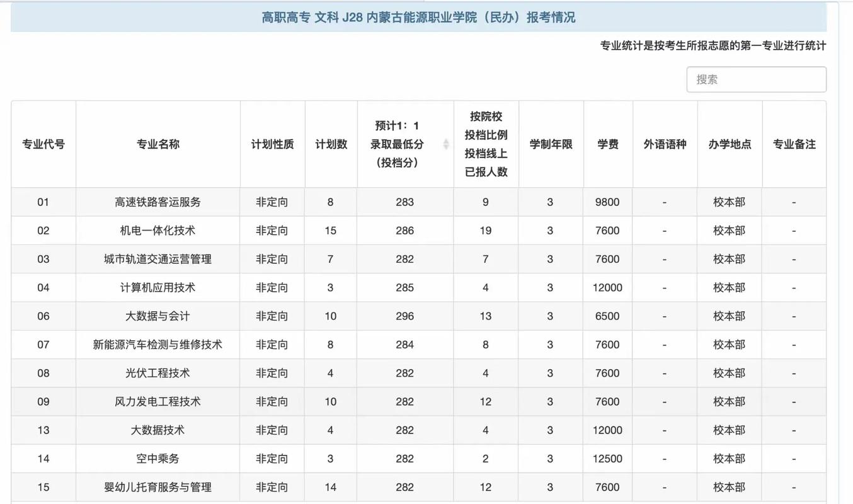The height and width of the screenshot is (504, 853).
Task: Click the 学制年限 column header
Action: pos(551,144)
